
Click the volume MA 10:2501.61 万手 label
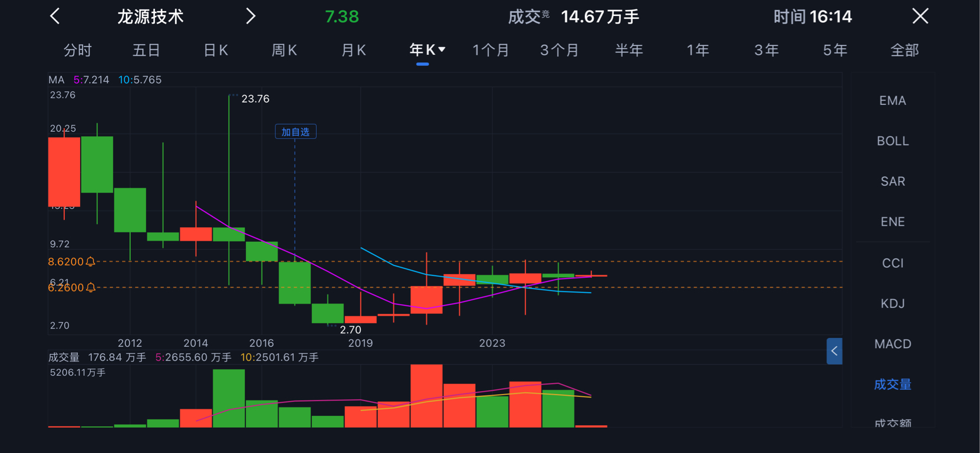point(279,357)
